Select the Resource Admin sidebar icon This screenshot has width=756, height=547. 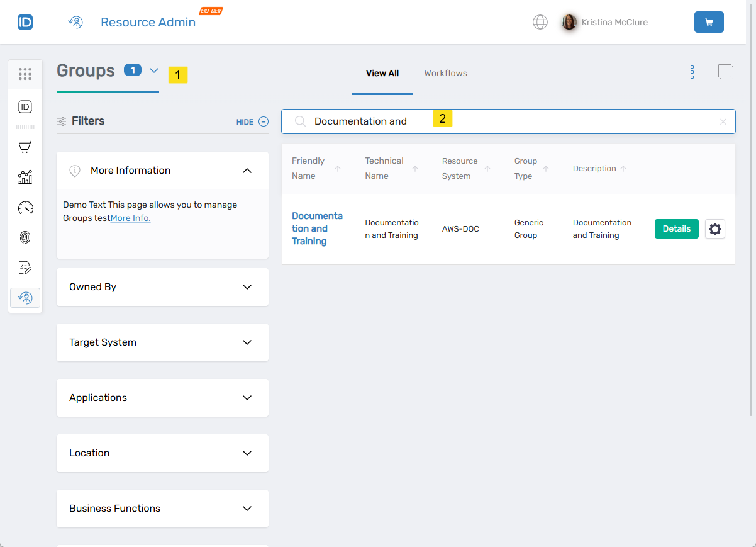pos(25,297)
